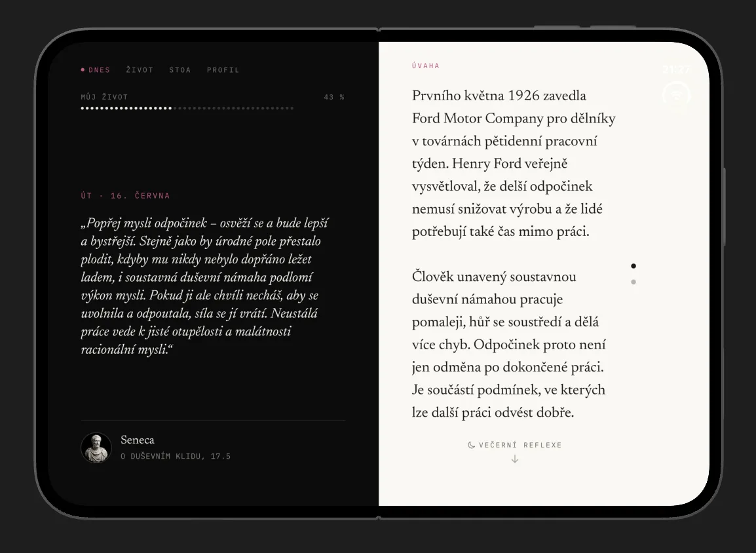Screen dimensions: 756x553
Task: Click the 43 % life percentage value
Action: [x=334, y=97]
